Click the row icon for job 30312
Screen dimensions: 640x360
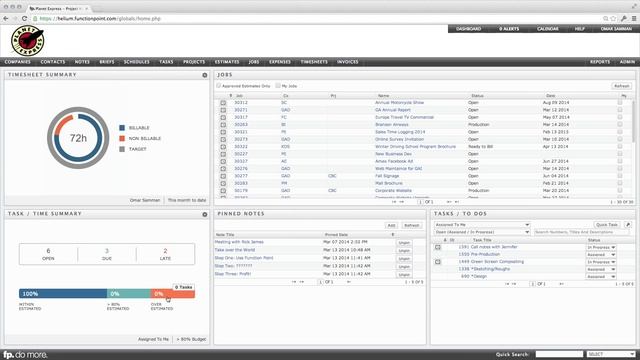click(223, 103)
